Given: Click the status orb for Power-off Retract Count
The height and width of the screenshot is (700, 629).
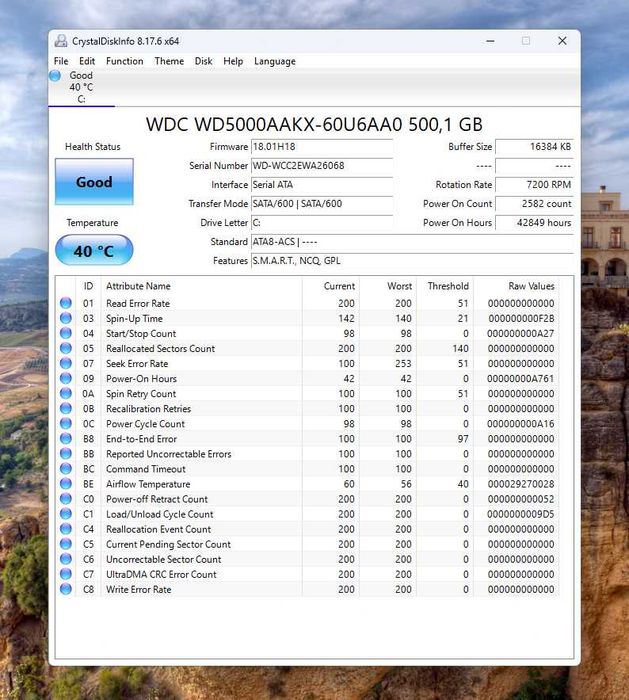Looking at the screenshot, I should tap(66, 498).
